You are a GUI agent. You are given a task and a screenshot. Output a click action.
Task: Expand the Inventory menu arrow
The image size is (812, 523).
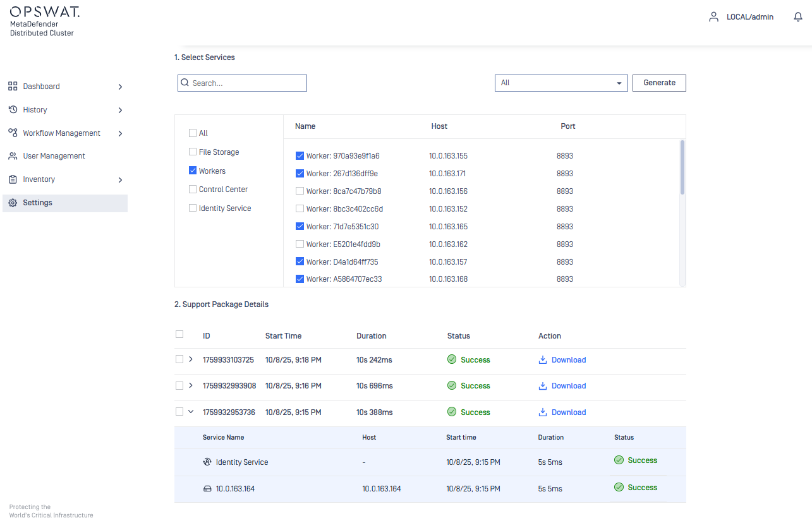(120, 180)
